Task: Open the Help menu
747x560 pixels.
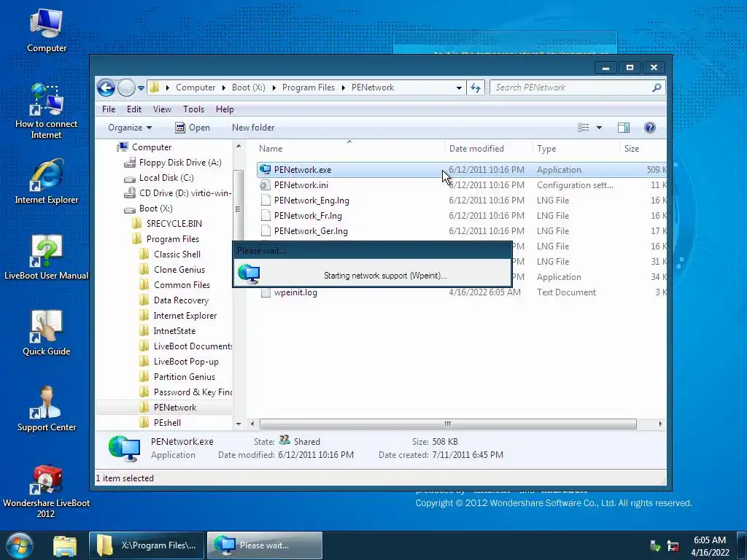Action: (225, 109)
